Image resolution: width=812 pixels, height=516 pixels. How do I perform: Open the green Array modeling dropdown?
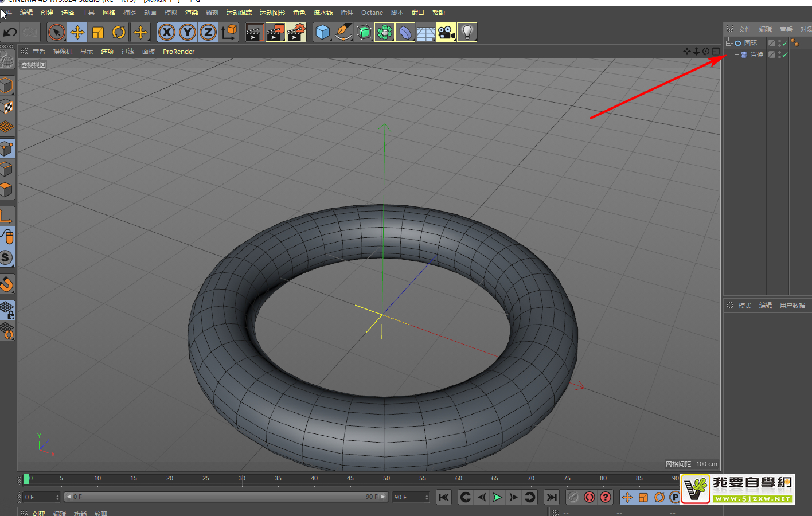[384, 32]
